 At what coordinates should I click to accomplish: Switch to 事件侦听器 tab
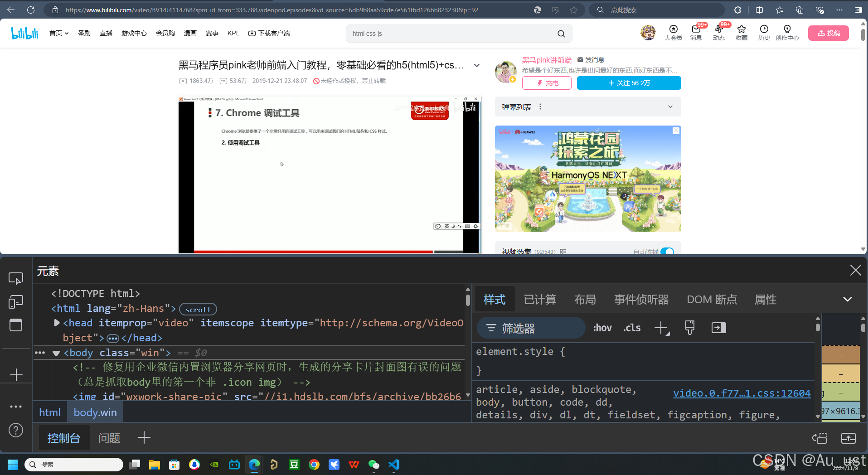click(x=641, y=299)
